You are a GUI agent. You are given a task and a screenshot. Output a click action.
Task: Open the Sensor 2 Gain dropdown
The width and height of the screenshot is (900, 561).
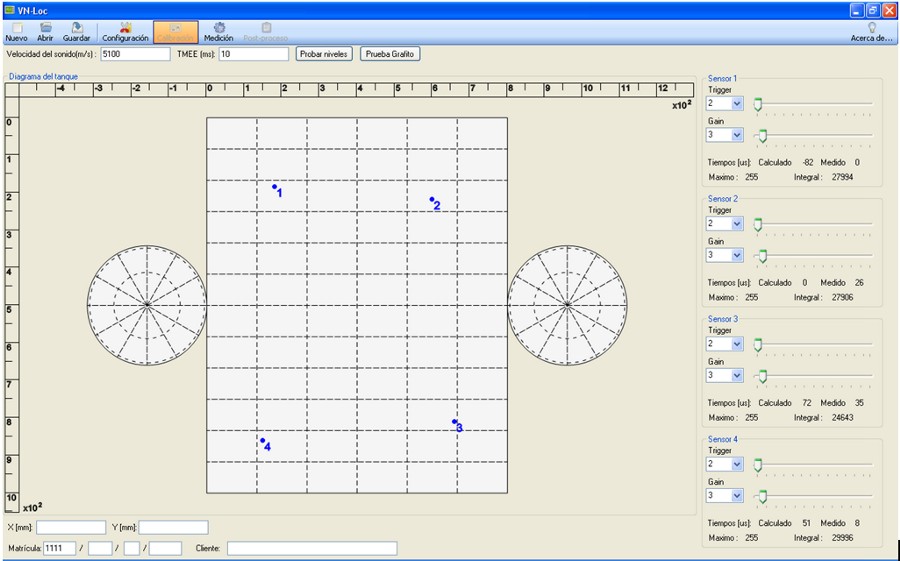(x=737, y=255)
